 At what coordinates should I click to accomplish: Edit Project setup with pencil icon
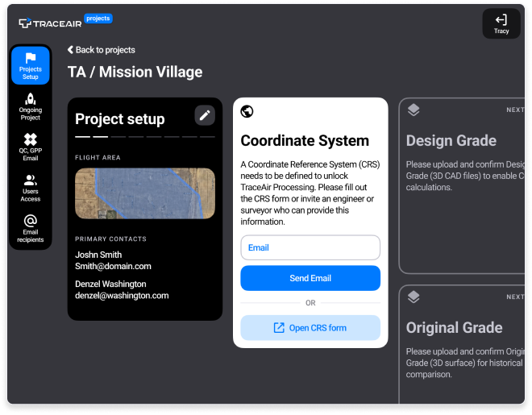point(205,115)
